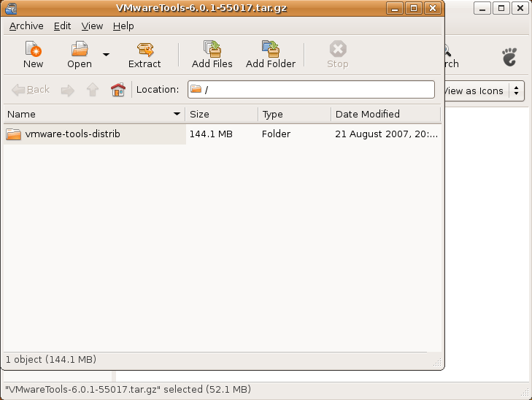
Task: Click the greyed Stop button
Action: pyautogui.click(x=338, y=55)
